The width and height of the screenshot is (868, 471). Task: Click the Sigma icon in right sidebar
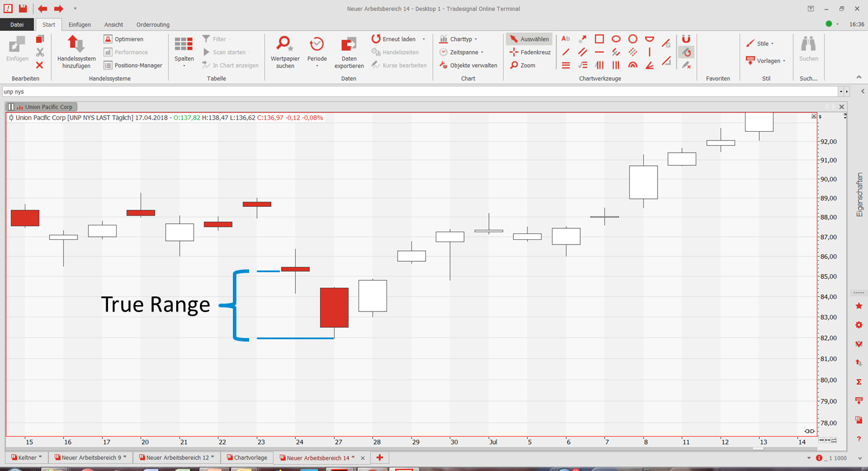[x=859, y=382]
